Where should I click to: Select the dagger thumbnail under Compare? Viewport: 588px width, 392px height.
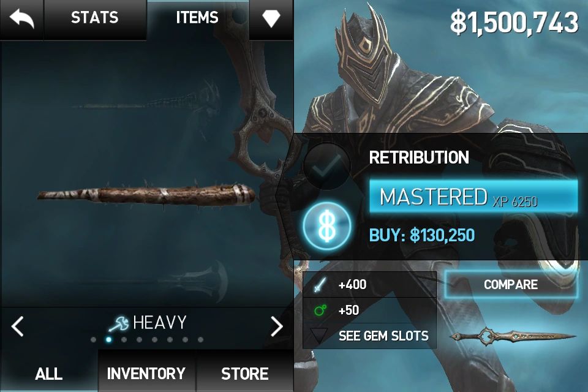point(512,336)
